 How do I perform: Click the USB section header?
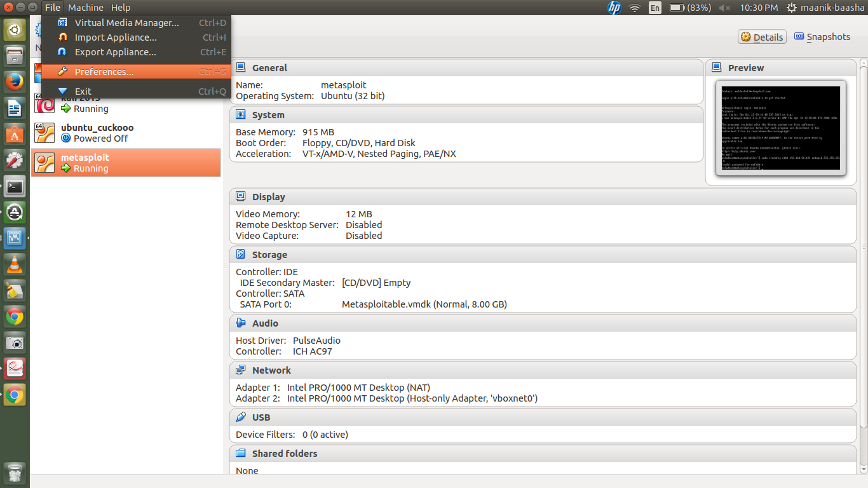pyautogui.click(x=543, y=417)
